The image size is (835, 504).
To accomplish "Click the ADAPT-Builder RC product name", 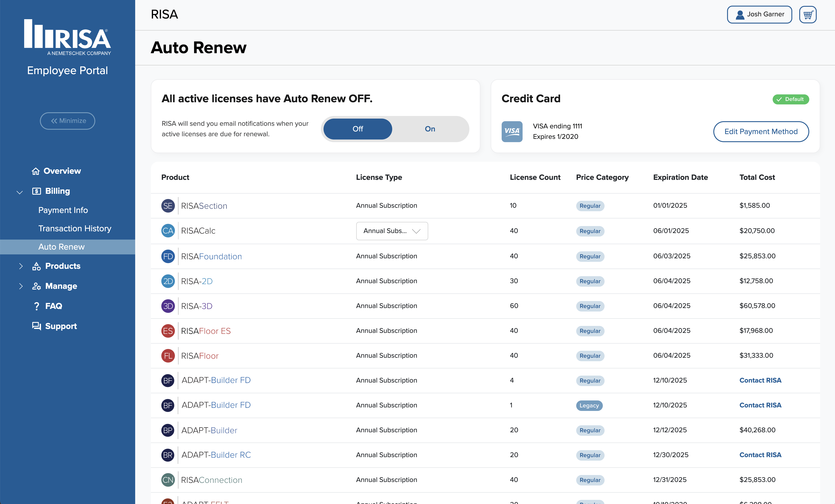I will [216, 455].
